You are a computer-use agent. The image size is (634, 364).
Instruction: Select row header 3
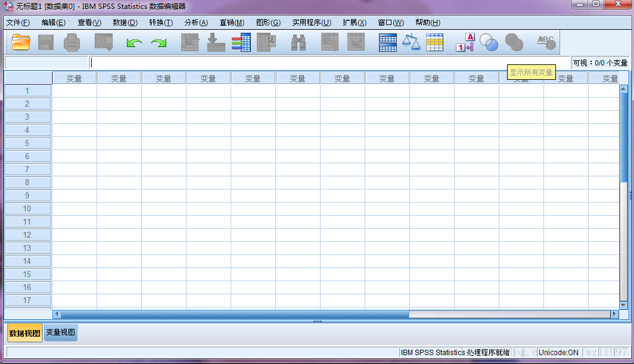[x=27, y=117]
